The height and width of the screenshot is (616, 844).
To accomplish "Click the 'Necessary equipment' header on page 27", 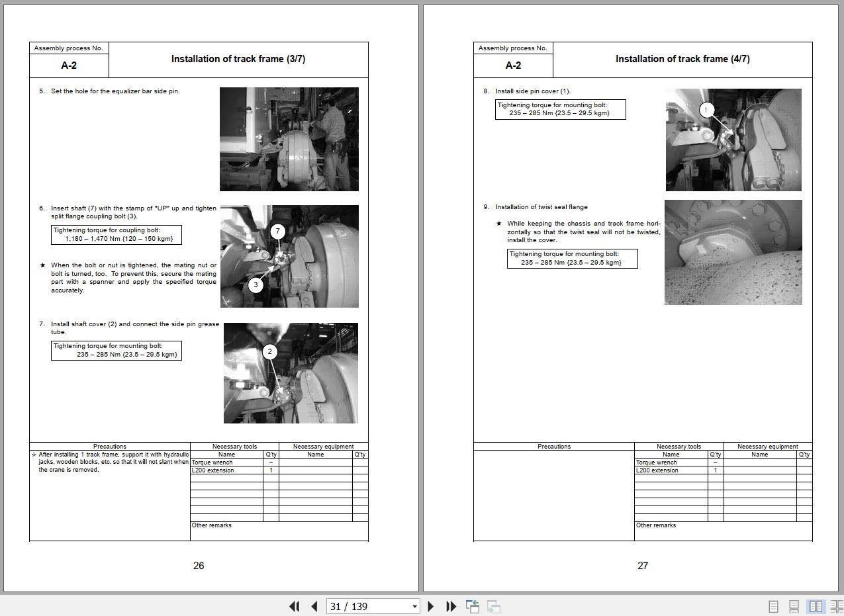I will coord(768,447).
